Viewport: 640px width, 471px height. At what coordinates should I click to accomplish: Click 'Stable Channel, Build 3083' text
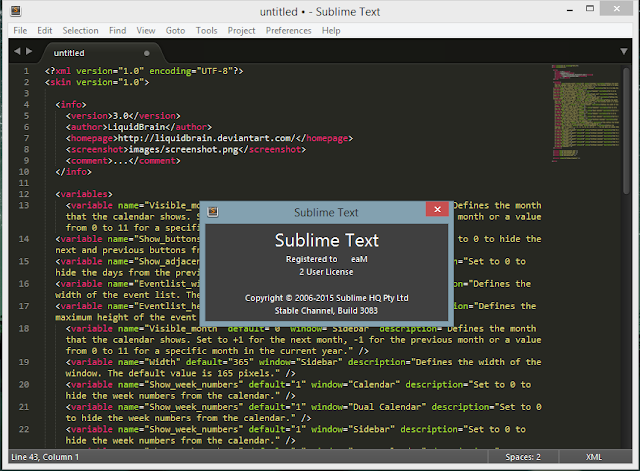(x=326, y=311)
